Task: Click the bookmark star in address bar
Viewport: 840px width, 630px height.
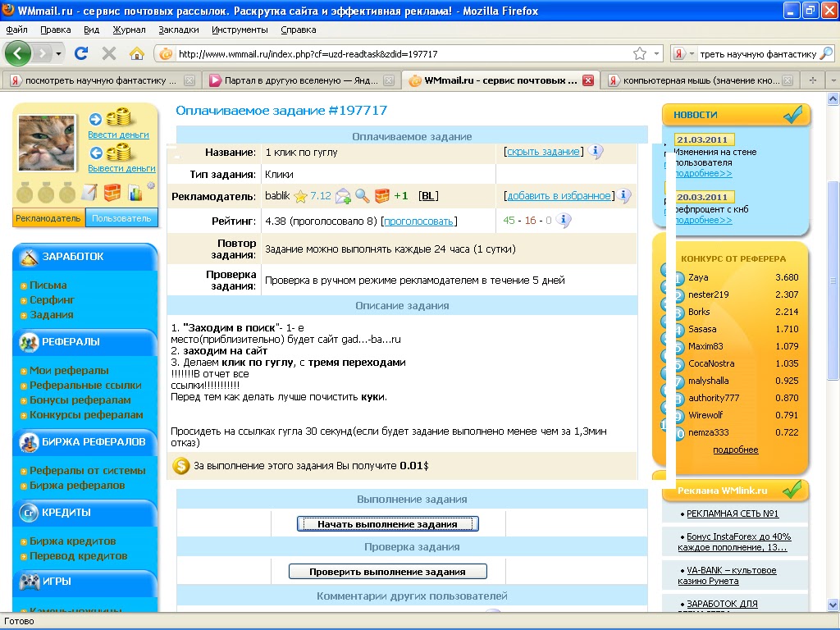Action: (x=640, y=54)
